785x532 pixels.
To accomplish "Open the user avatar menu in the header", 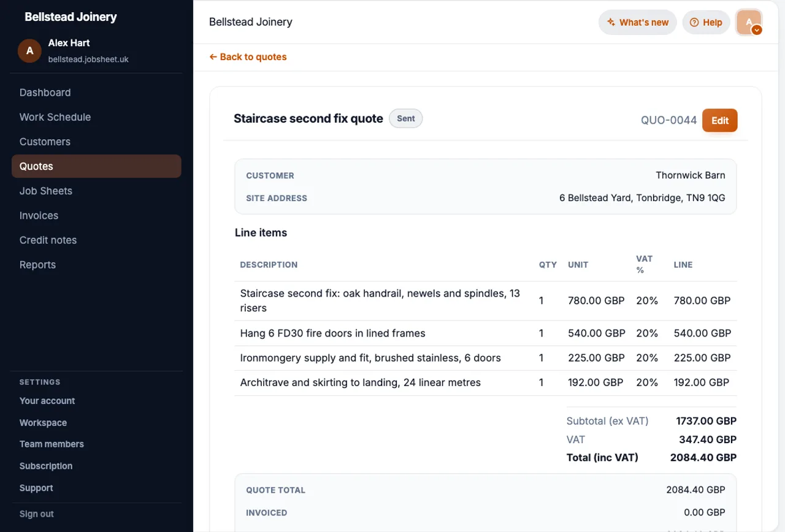I will click(x=749, y=23).
